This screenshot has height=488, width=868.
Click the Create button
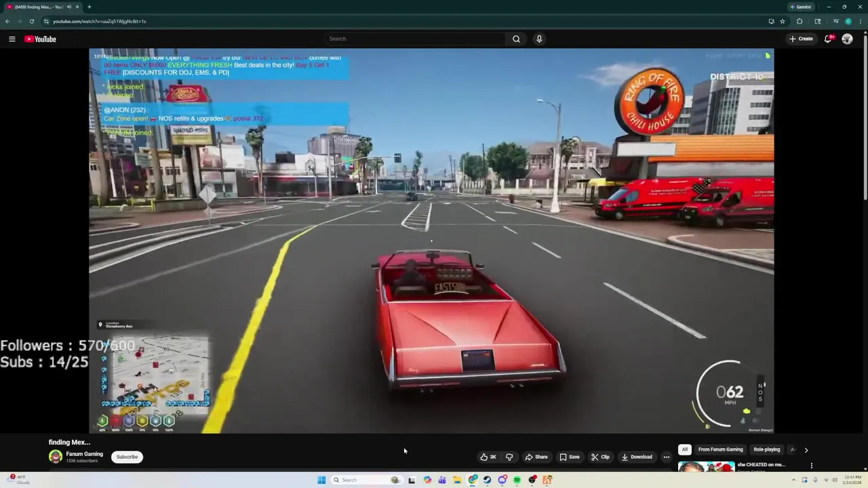(801, 39)
